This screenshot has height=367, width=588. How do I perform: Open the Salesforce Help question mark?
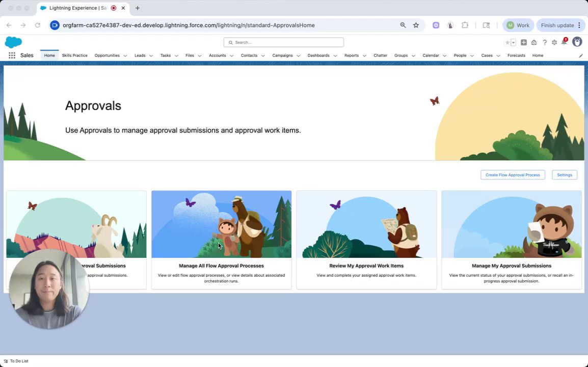(545, 42)
